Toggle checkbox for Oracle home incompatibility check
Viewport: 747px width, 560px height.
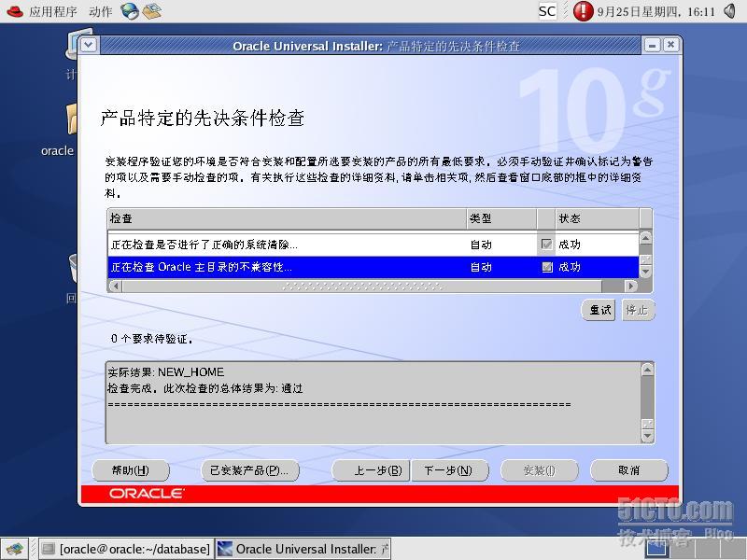pyautogui.click(x=547, y=267)
